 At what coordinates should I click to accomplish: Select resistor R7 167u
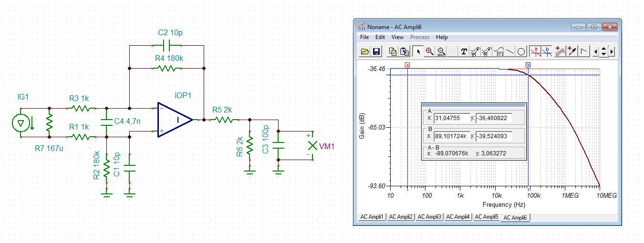pyautogui.click(x=50, y=122)
